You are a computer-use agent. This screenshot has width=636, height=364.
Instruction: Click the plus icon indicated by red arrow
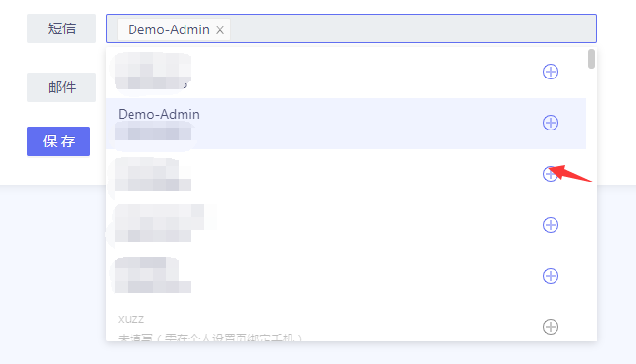coord(550,174)
